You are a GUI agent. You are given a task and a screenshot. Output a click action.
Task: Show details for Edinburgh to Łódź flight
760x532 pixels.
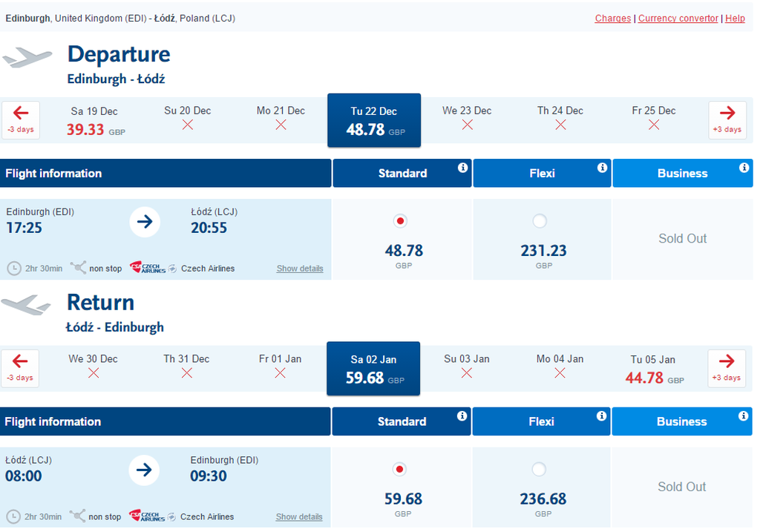[300, 269]
